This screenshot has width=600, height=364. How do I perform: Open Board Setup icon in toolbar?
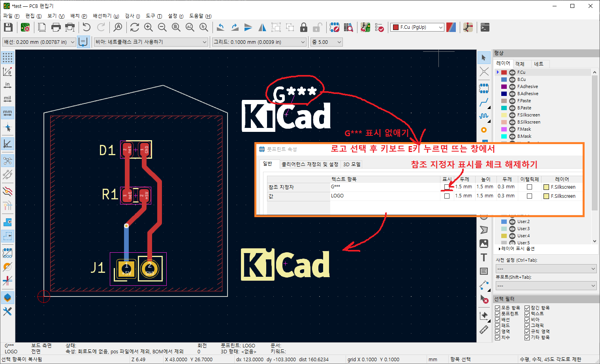pyautogui.click(x=25, y=27)
